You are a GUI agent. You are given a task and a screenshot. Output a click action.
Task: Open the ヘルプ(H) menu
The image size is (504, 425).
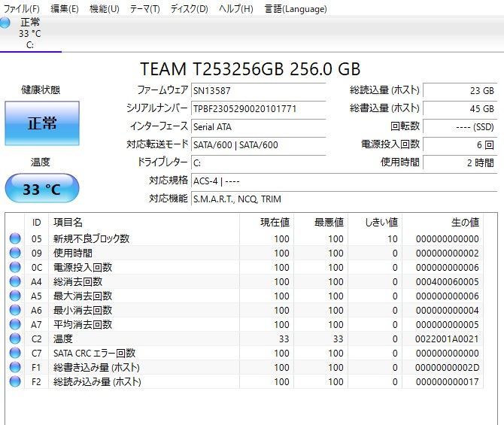pyautogui.click(x=236, y=9)
